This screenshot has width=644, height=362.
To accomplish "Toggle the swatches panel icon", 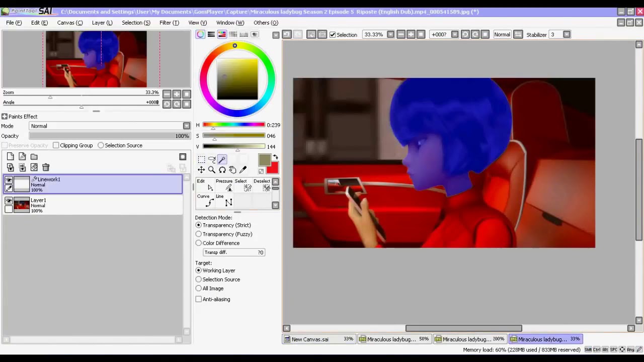I will 244,34.
